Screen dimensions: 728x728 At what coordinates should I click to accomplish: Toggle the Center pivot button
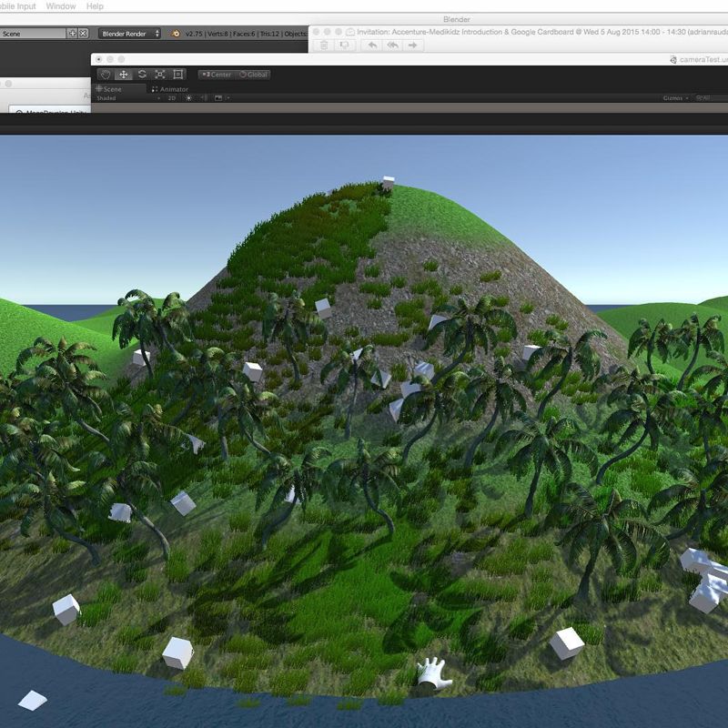click(217, 75)
